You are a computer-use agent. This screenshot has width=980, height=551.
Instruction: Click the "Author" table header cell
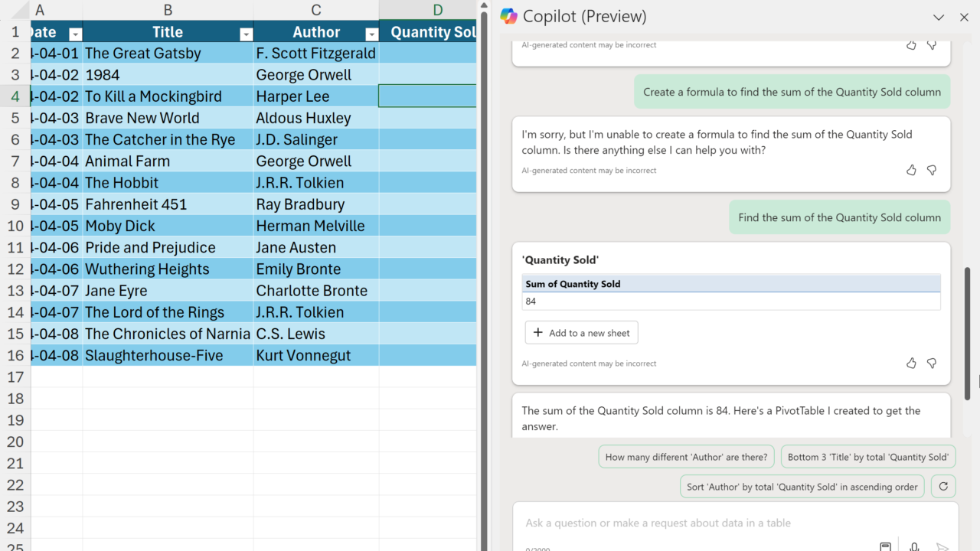(x=316, y=32)
